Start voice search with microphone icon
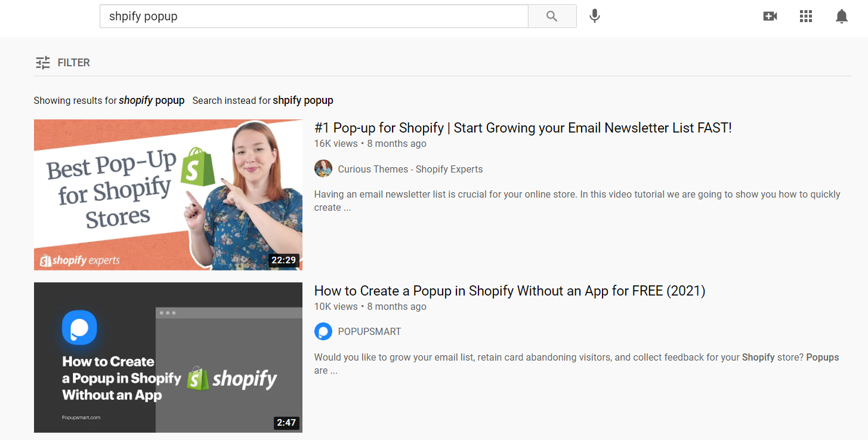868x440 pixels. coord(594,16)
